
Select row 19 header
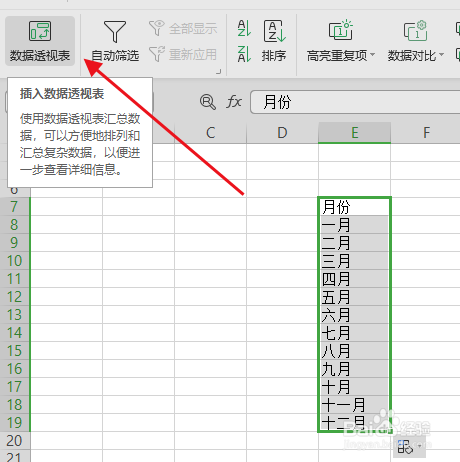pos(14,423)
